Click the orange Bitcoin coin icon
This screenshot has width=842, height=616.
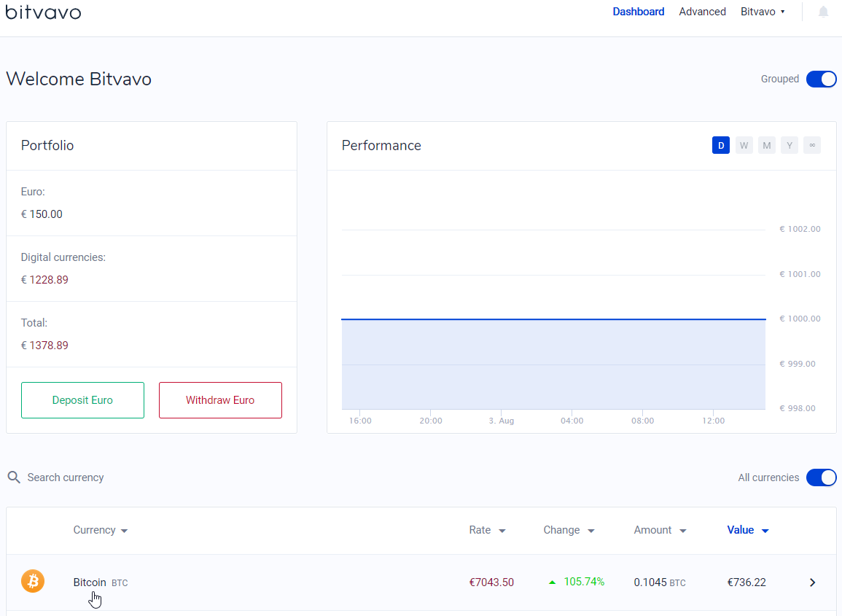[33, 582]
